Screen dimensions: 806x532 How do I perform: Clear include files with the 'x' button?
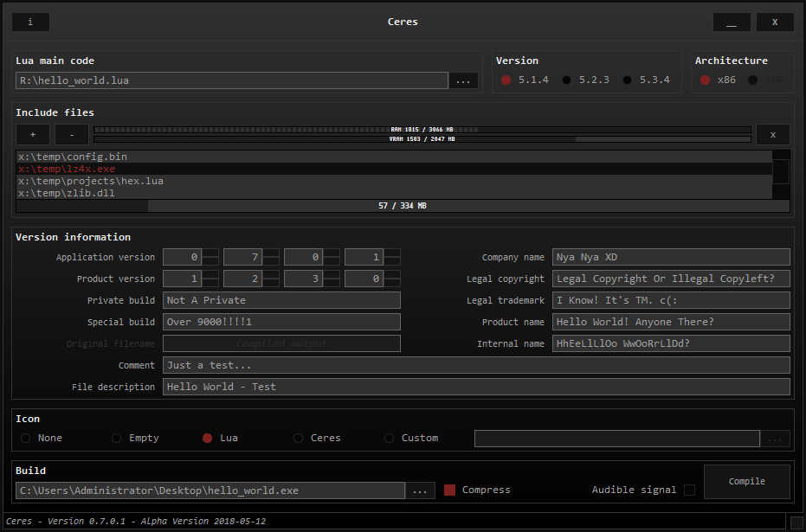coord(773,134)
